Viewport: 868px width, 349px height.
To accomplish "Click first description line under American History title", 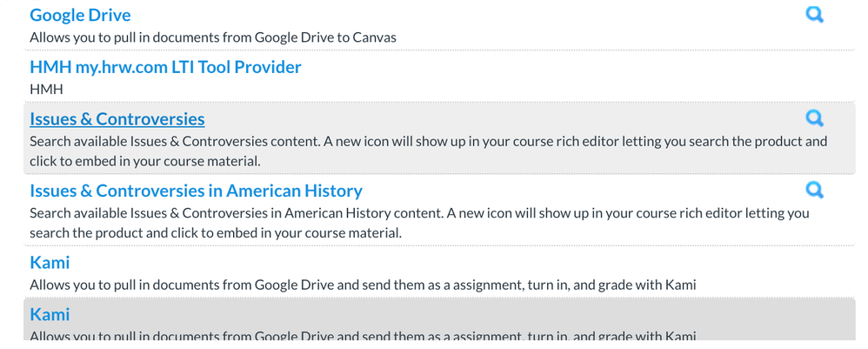I will (x=419, y=212).
